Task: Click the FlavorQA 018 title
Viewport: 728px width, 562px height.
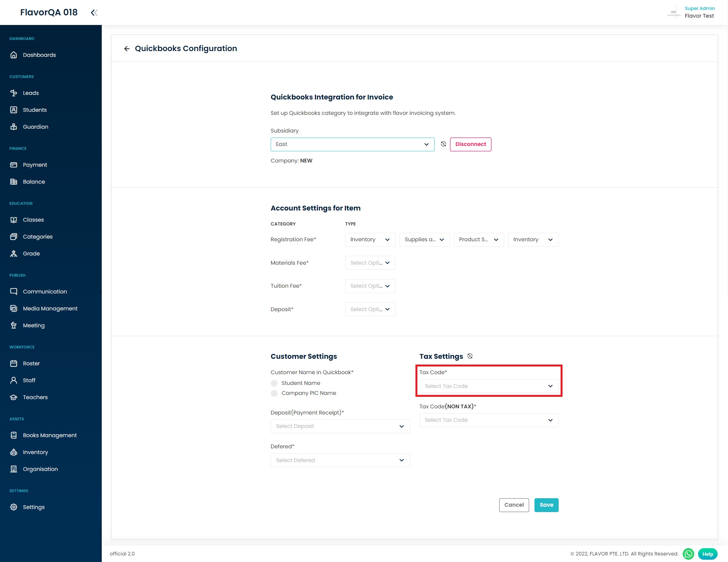Action: (49, 12)
